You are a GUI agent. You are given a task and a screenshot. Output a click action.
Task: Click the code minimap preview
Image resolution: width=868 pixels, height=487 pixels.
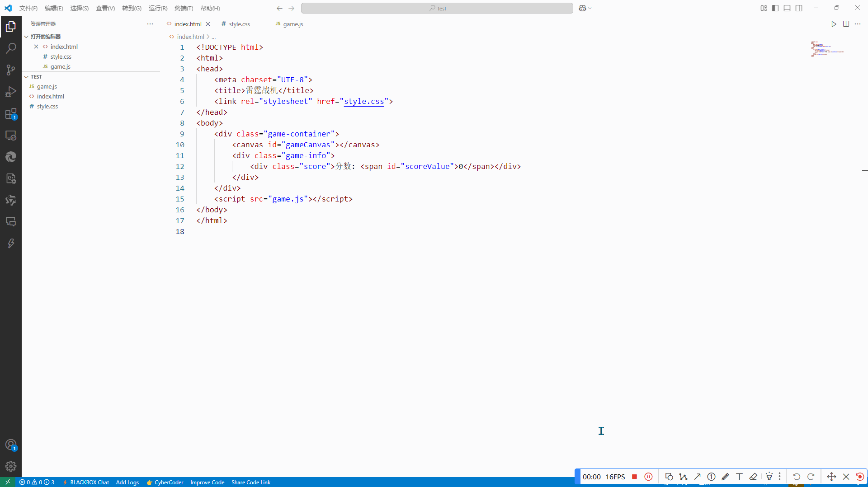click(x=827, y=49)
